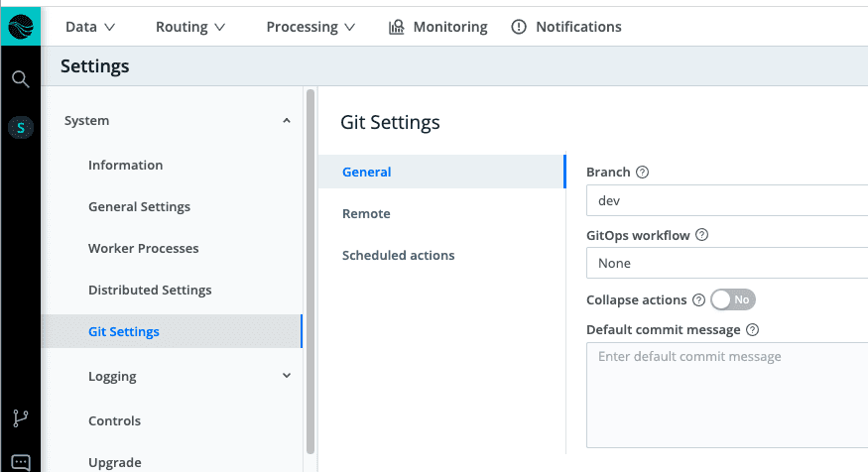
Task: Switch to the Remote tab
Action: (366, 214)
